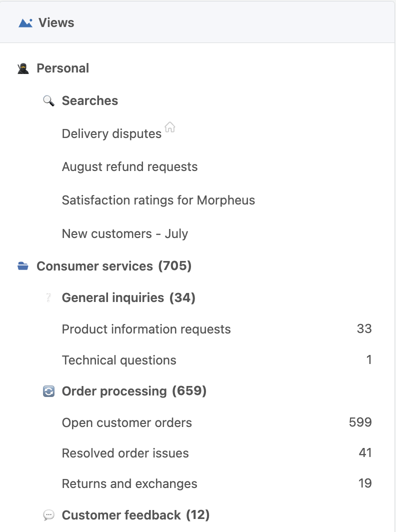The image size is (396, 532).
Task: Open the Technical questions view
Action: [216, 360]
